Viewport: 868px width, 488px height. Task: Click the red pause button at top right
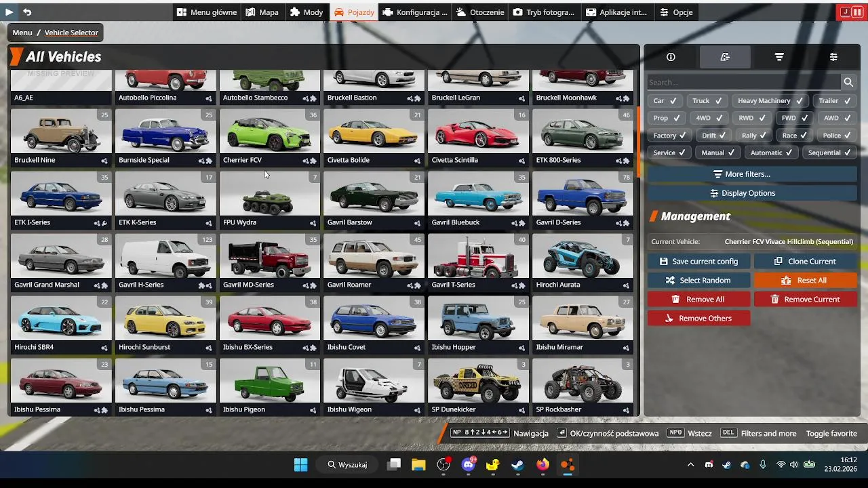pyautogui.click(x=858, y=12)
